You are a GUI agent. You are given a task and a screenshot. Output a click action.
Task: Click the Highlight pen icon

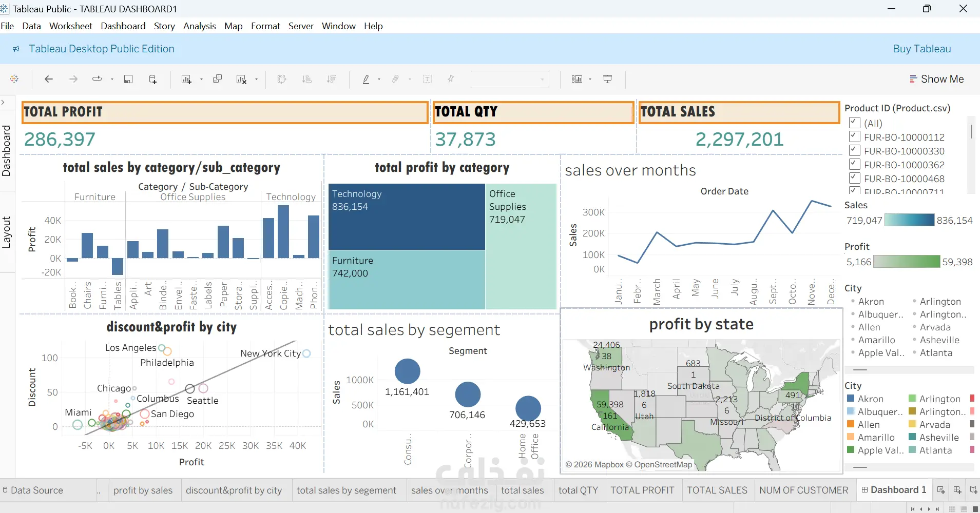366,79
